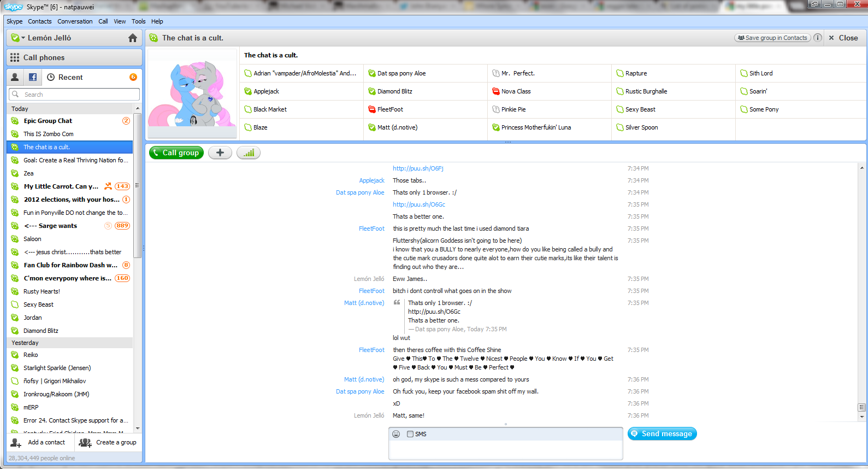Open the Recent conversations tab
This screenshot has width=868, height=469.
point(65,77)
